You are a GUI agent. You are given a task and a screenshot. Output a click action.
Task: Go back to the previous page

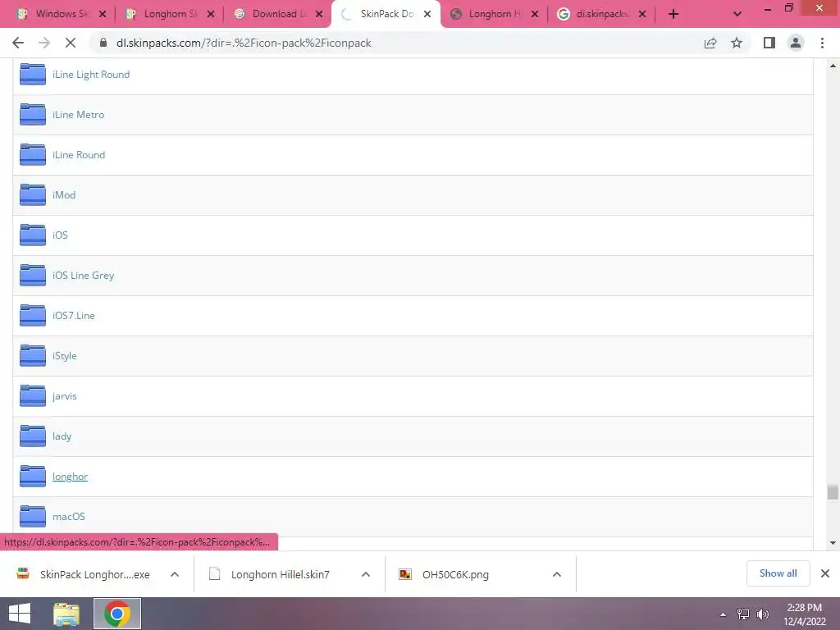18,43
